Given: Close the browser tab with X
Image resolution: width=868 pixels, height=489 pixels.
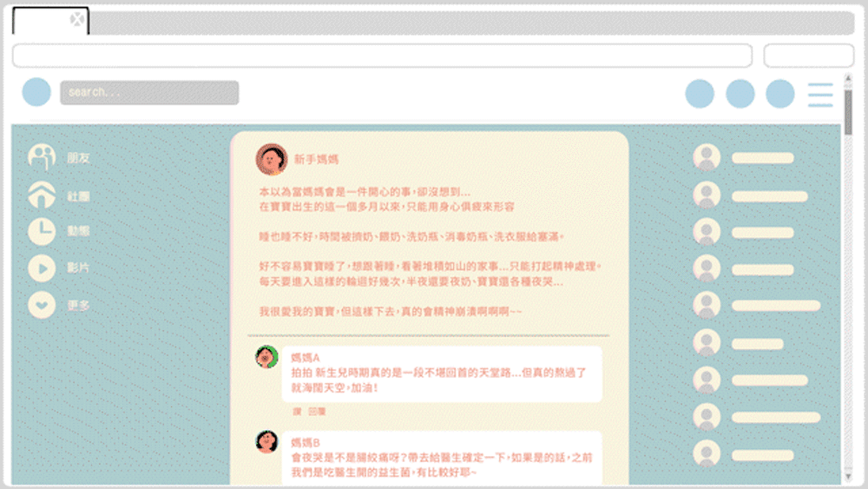Looking at the screenshot, I should click(77, 18).
